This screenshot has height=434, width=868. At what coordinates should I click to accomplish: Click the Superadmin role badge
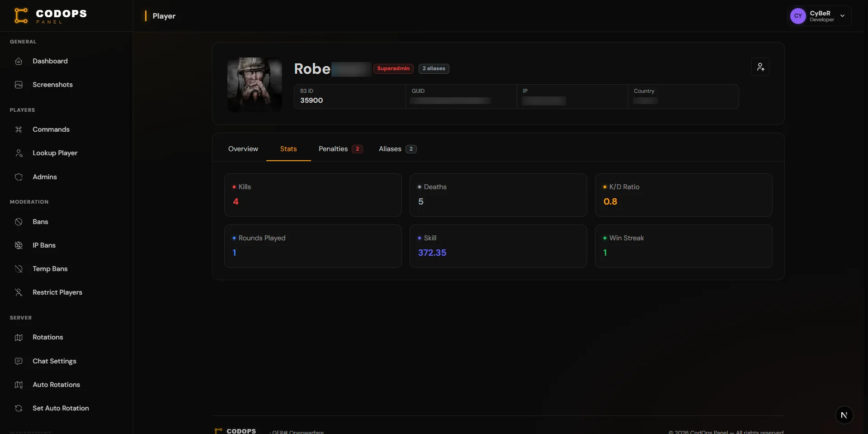(393, 68)
